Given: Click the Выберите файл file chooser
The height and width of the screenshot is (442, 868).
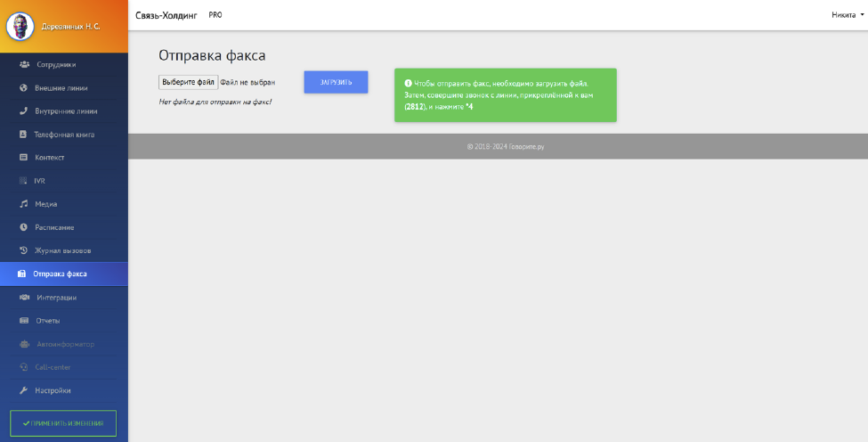Looking at the screenshot, I should (x=188, y=82).
